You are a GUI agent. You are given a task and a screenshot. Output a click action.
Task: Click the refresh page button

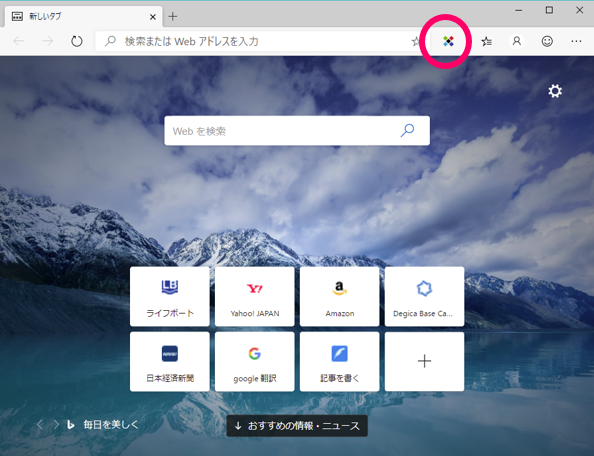coord(77,41)
